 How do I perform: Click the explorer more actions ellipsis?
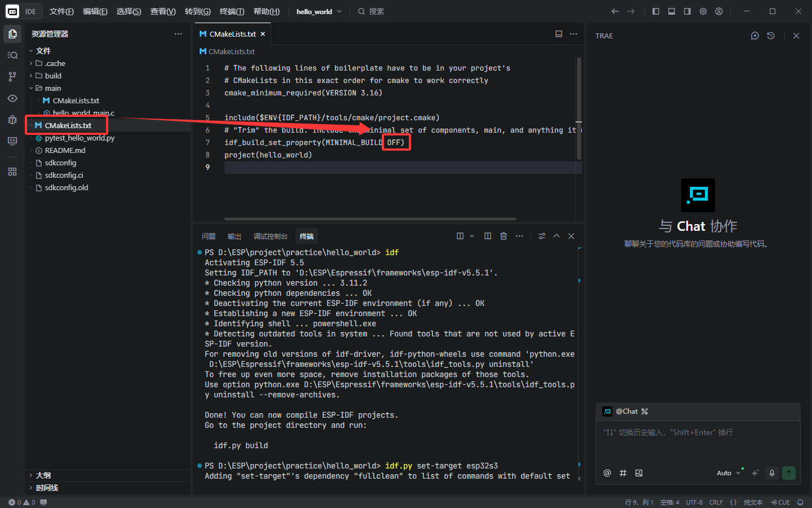coord(178,34)
